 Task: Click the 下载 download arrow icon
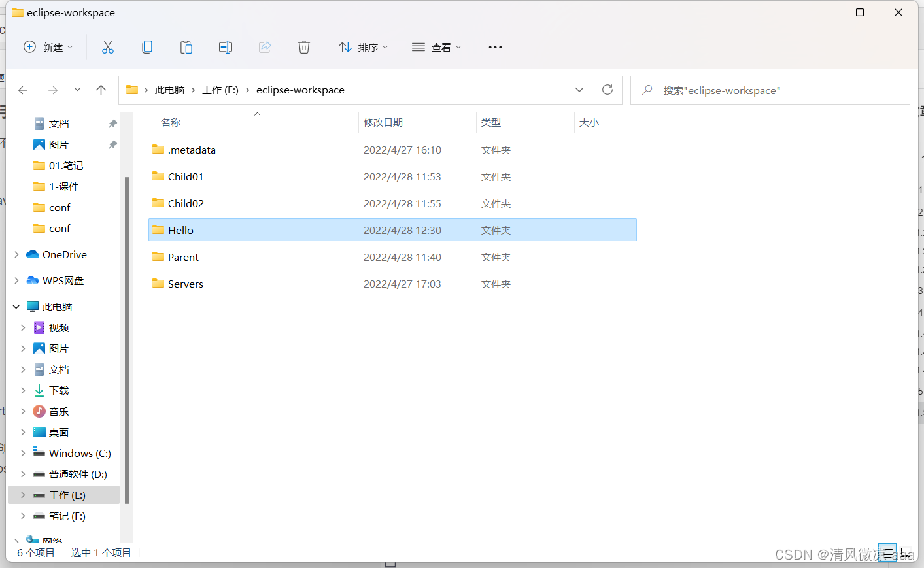39,390
